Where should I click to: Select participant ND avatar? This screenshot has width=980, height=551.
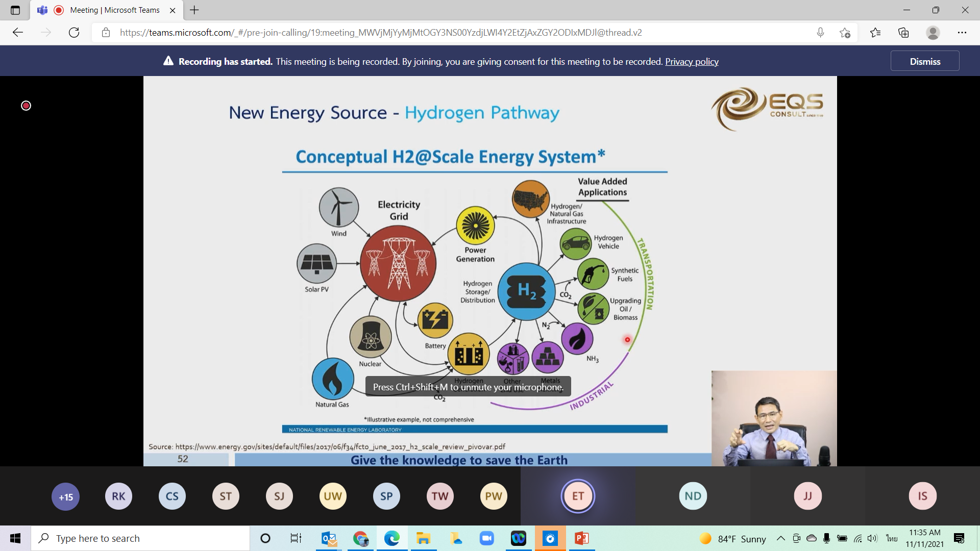point(693,496)
